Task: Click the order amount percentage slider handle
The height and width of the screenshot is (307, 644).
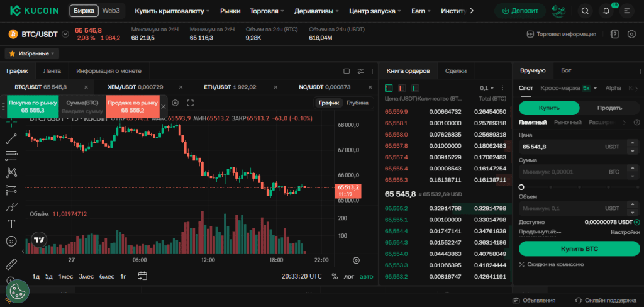Action: (x=521, y=187)
